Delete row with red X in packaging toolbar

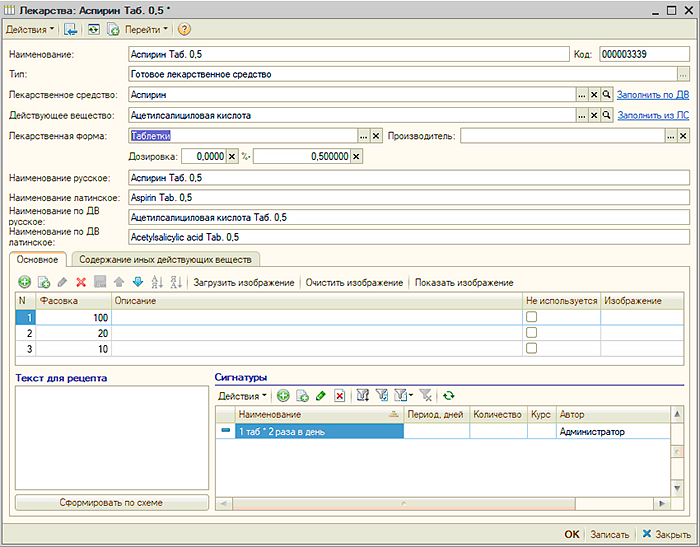pos(82,283)
